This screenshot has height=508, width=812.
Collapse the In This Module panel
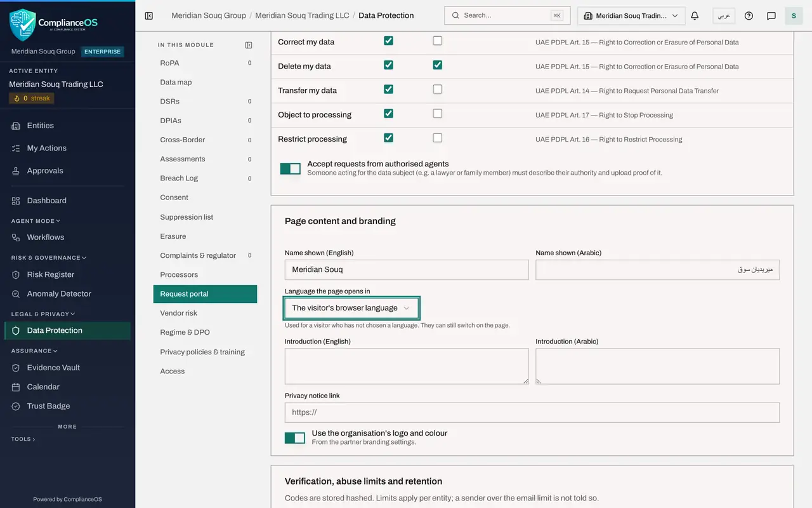pos(249,45)
